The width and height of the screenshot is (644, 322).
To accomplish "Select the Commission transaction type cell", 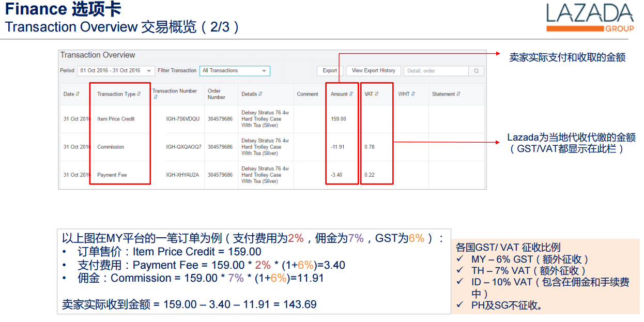I will [x=111, y=147].
